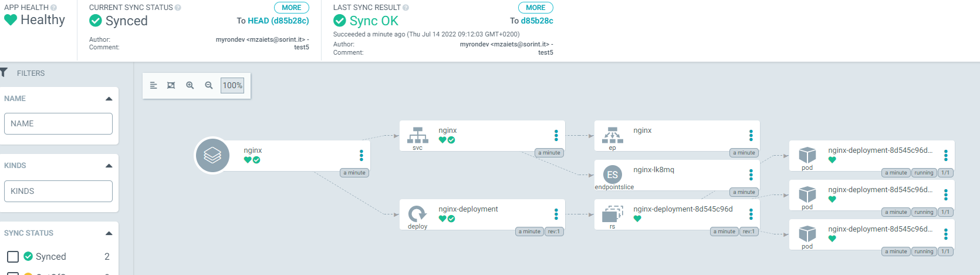Collapse the KINDS filter section
This screenshot has width=980, height=275.
pos(109,166)
